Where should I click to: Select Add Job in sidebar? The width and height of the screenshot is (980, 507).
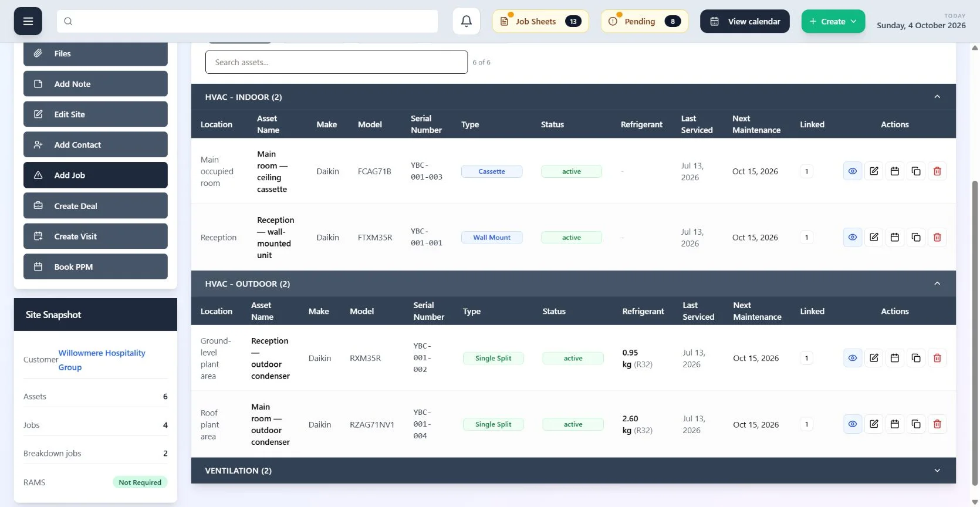[96, 175]
